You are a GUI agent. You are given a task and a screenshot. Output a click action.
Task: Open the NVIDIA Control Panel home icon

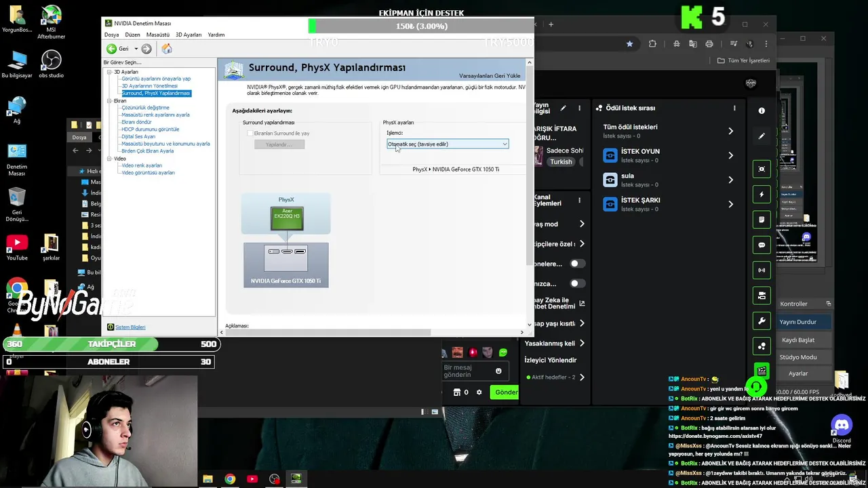(167, 49)
